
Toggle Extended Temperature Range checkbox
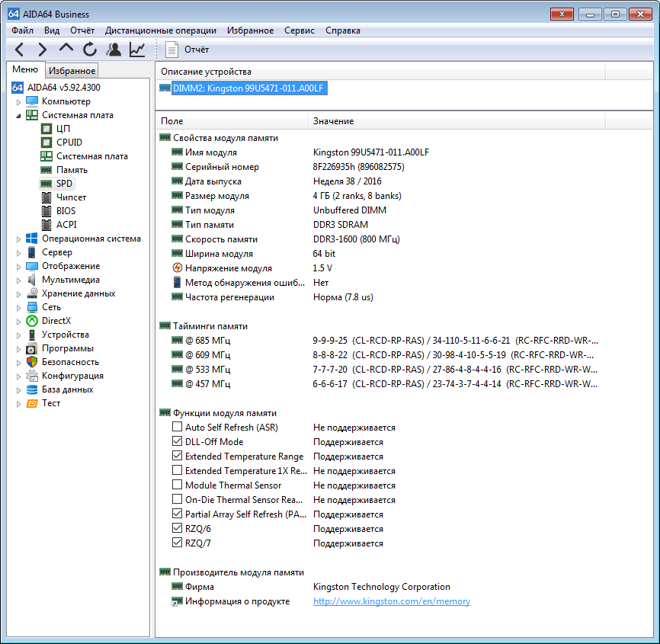point(178,456)
